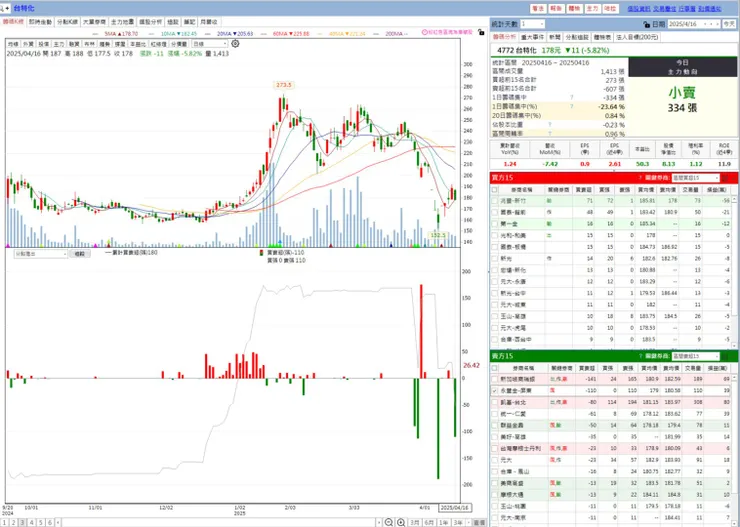This screenshot has height=527, width=740.
Task: Click scroll-right arrow on bottom chart scrollbar
Action: pyautogui.click(x=379, y=523)
